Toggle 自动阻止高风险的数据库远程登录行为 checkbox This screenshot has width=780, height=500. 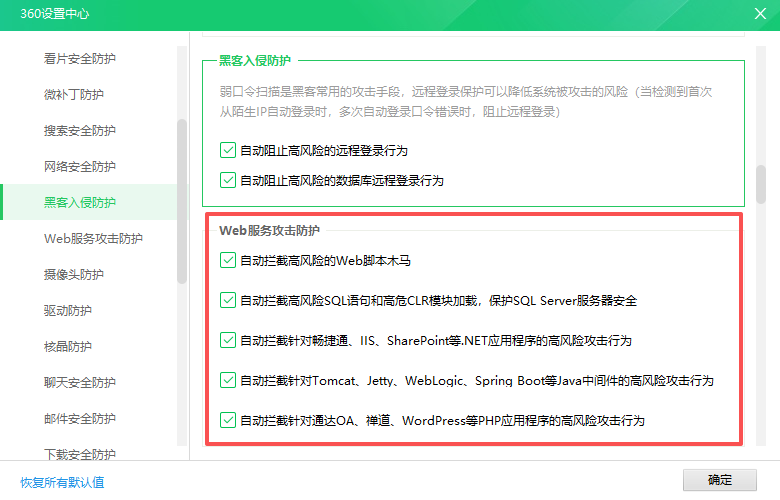click(228, 181)
